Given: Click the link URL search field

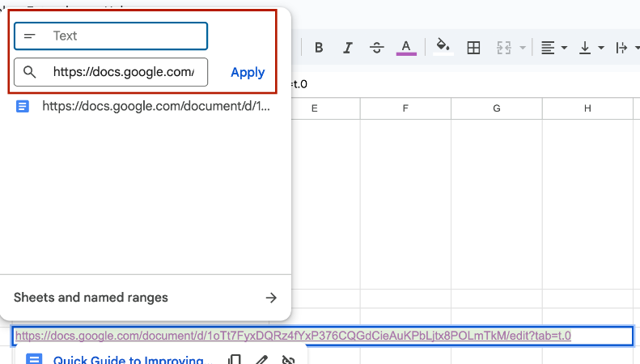Looking at the screenshot, I should [x=111, y=72].
